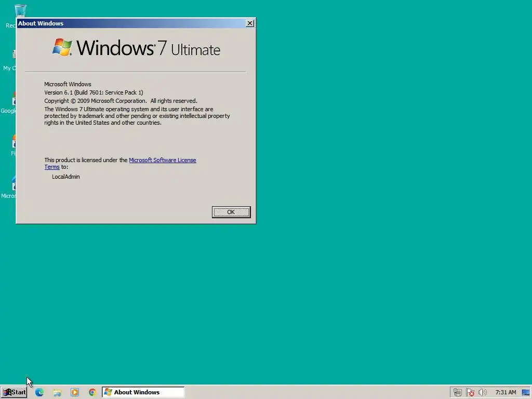
Task: Open the Action Center flag tray icon
Action: pyautogui.click(x=470, y=393)
